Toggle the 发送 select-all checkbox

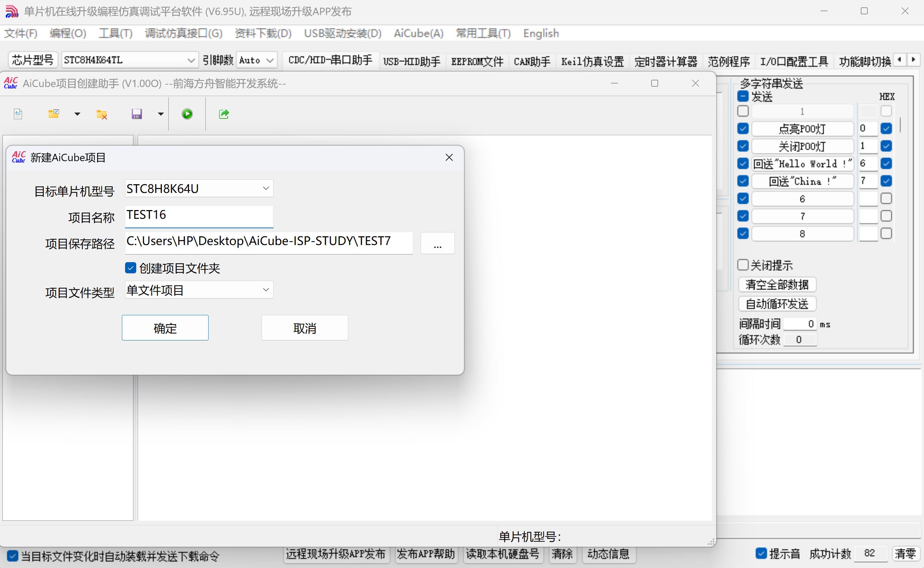click(743, 96)
